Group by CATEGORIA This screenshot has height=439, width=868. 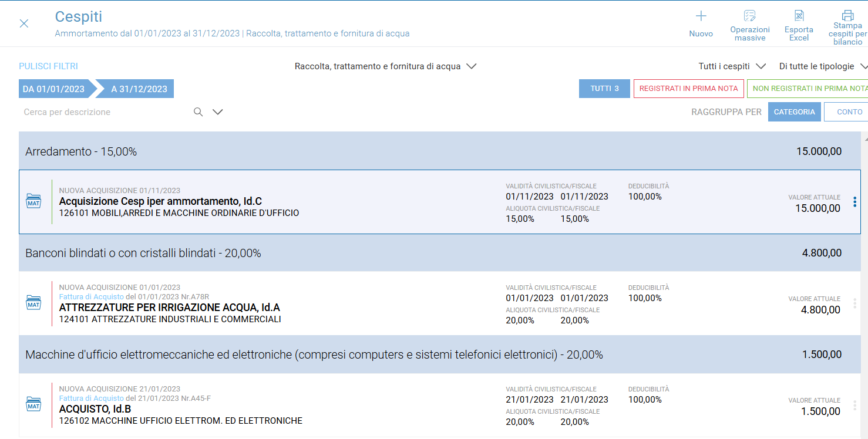coord(794,112)
